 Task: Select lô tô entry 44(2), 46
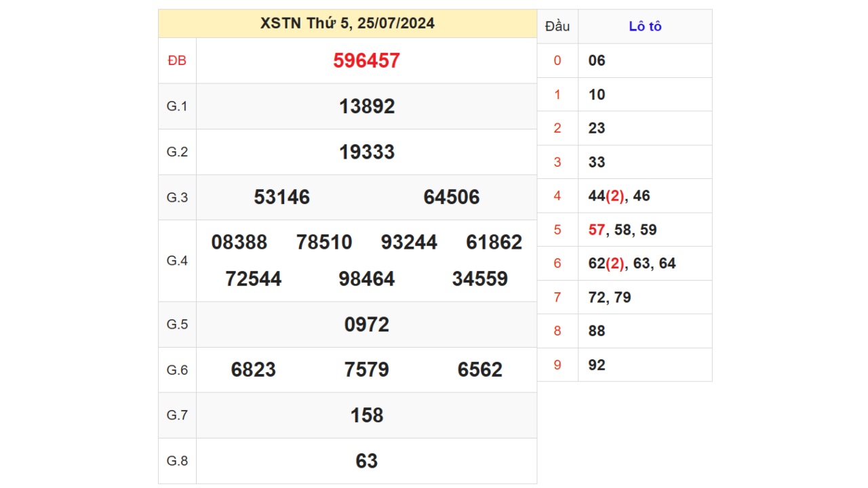(619, 196)
